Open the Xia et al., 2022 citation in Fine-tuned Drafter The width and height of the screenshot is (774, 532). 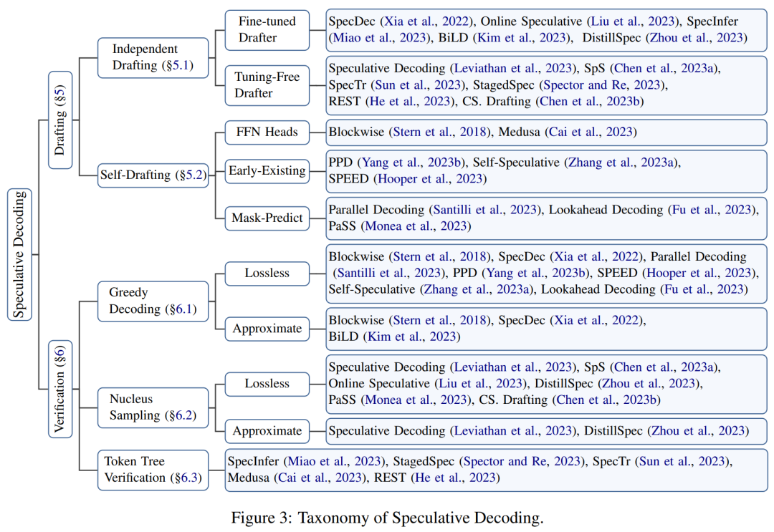point(426,21)
